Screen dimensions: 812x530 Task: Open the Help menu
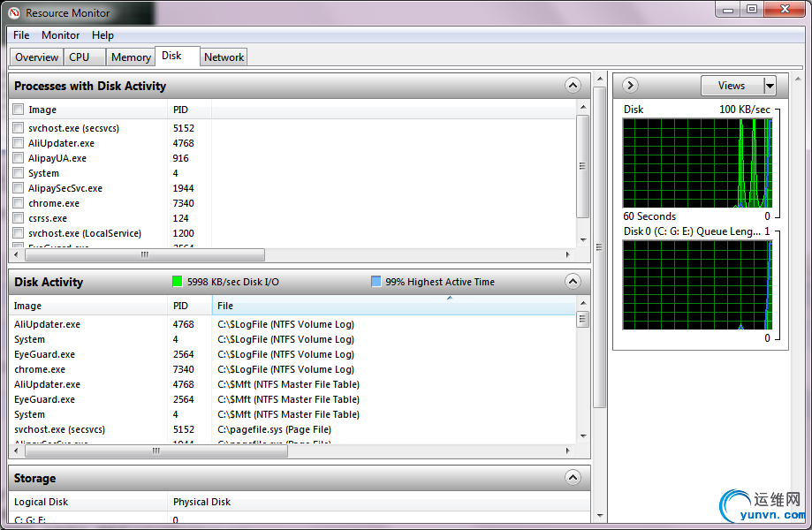point(102,35)
